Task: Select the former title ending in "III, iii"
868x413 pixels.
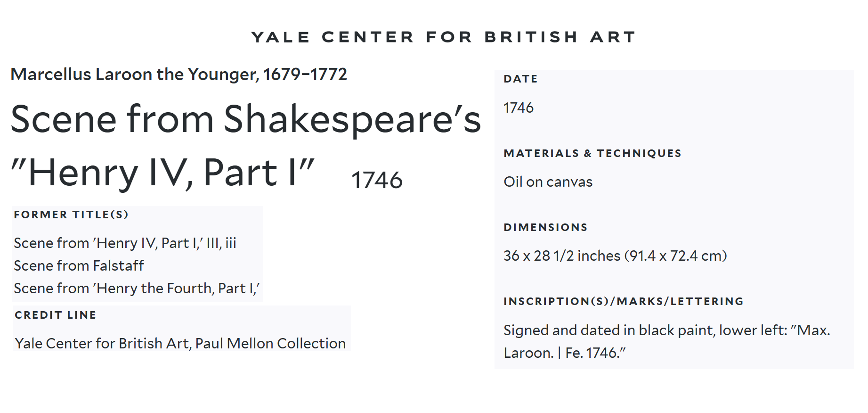Action: (x=125, y=243)
